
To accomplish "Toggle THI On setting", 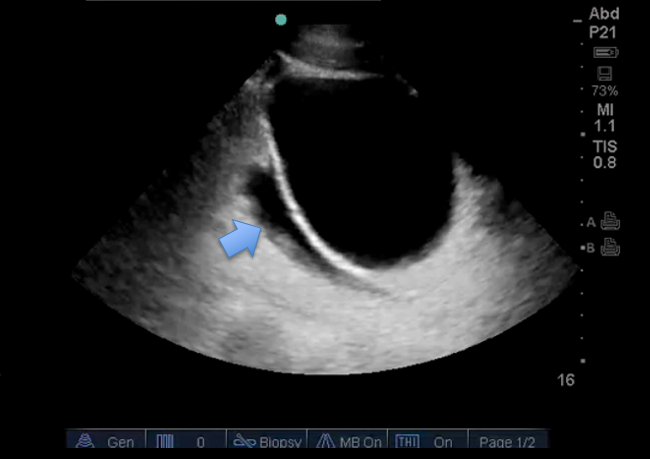I will (443, 441).
